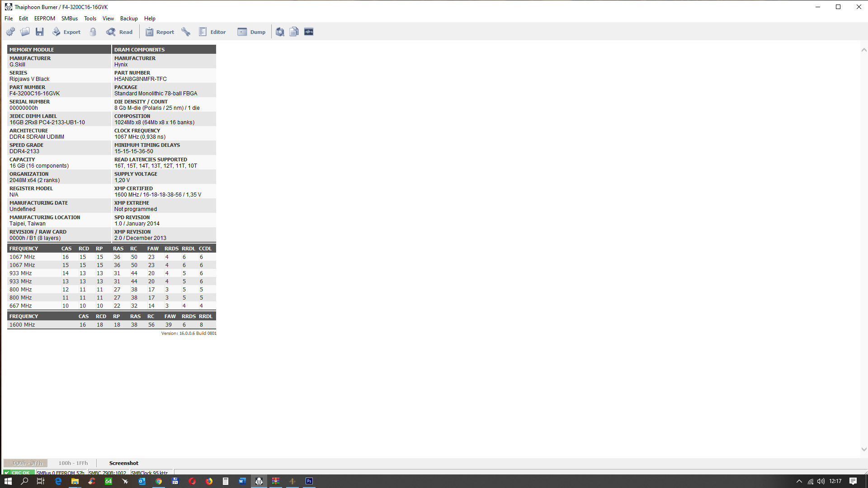Viewport: 868px width, 488px height.
Task: Open the Dump toolbar button
Action: coord(251,32)
